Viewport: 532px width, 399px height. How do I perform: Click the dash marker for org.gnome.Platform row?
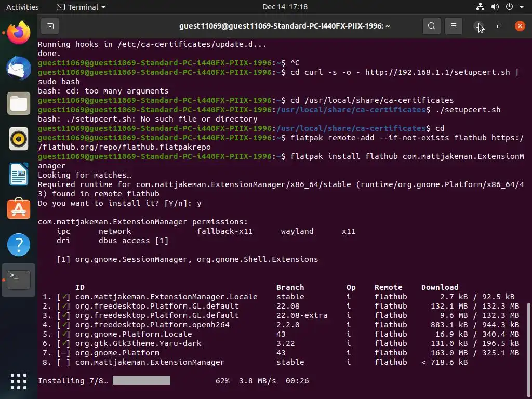[64, 353]
